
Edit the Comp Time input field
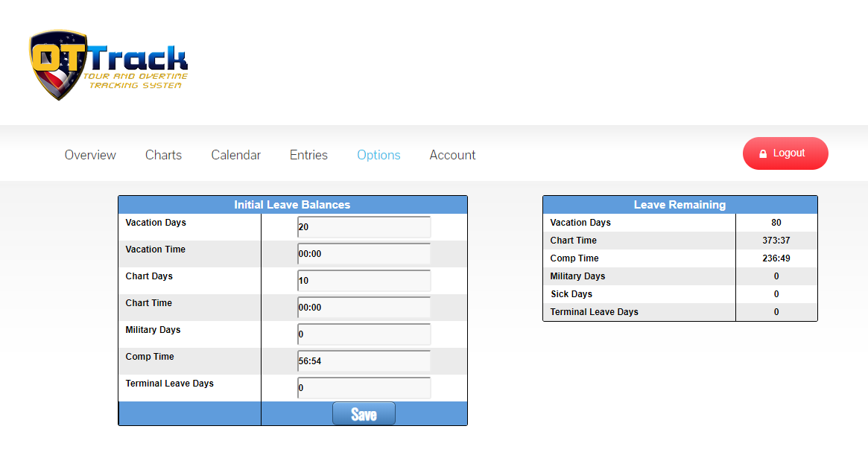[364, 361]
